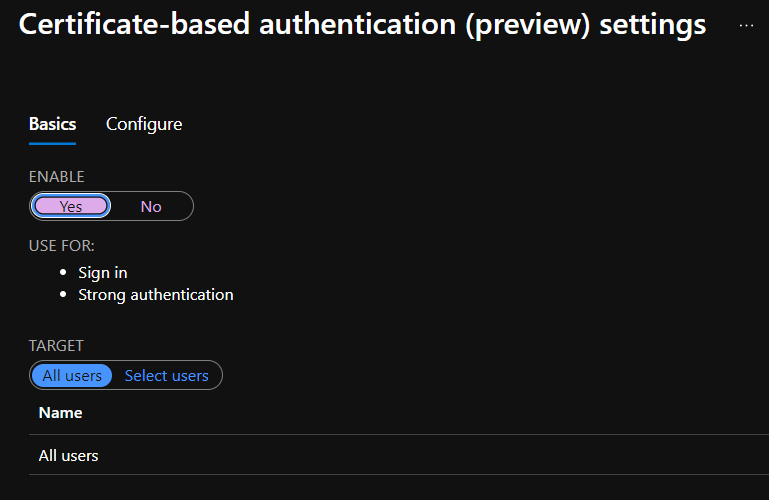
Task: Switch to the Basics tab
Action: click(52, 124)
